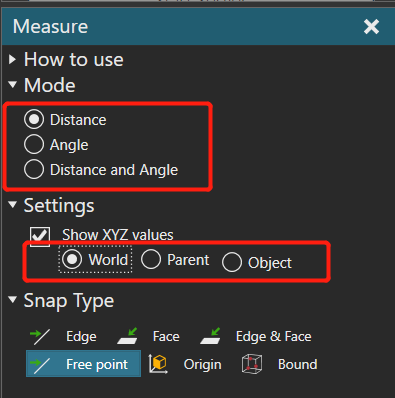Image resolution: width=395 pixels, height=398 pixels.
Task: Pick the Edge & Face snap icon
Action: (x=211, y=336)
